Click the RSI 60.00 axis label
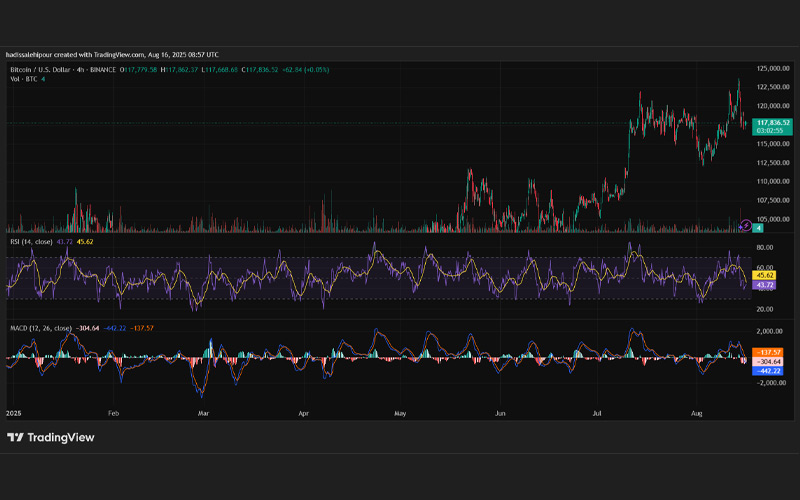Screen dimensions: 800x500 [x=764, y=267]
